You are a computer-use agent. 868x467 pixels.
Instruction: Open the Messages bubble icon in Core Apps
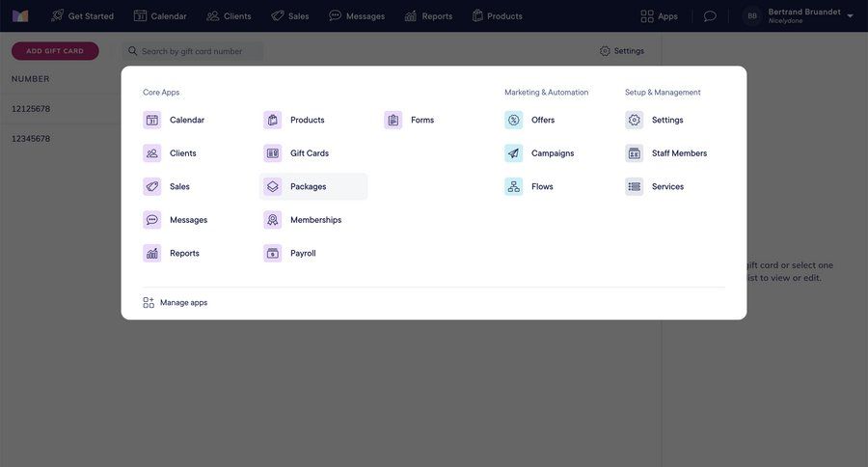pyautogui.click(x=151, y=219)
